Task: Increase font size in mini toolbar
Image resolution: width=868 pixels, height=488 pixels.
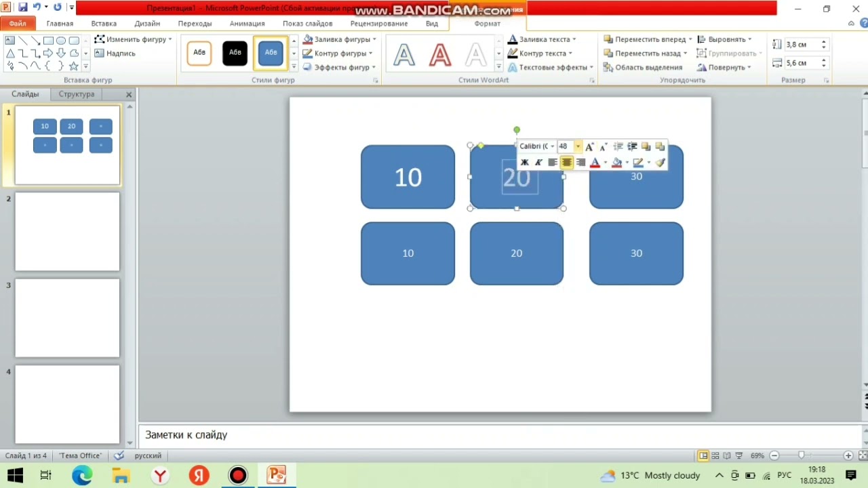Action: click(x=589, y=146)
